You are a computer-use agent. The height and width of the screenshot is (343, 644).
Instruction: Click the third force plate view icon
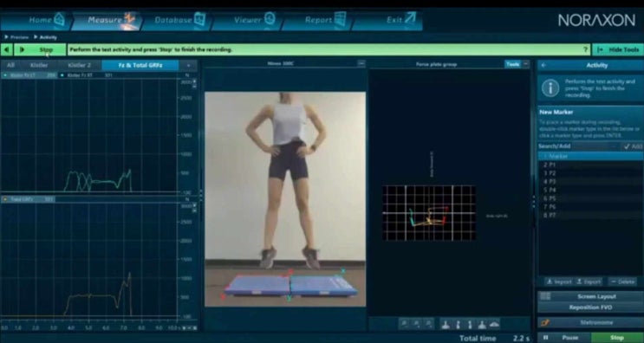click(x=471, y=324)
